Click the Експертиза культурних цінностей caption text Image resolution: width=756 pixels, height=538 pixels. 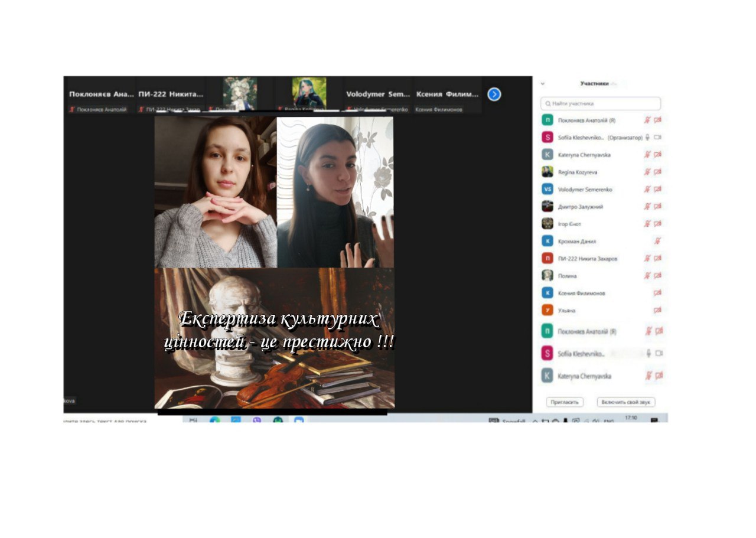(x=279, y=330)
